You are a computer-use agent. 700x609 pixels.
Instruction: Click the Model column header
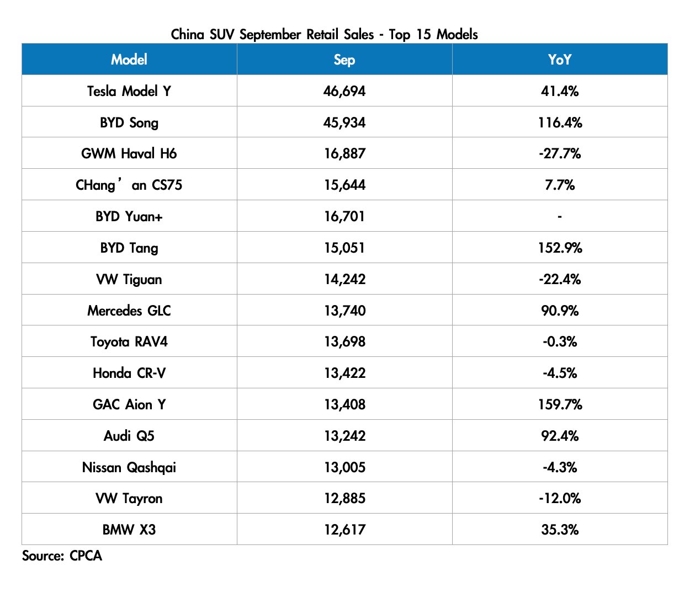tap(129, 60)
